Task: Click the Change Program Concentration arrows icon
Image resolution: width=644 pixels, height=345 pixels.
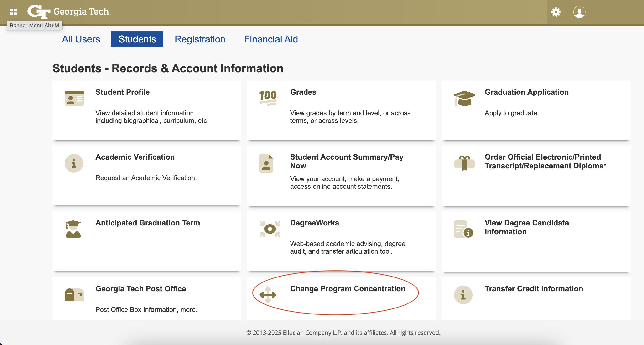Action: pyautogui.click(x=268, y=295)
